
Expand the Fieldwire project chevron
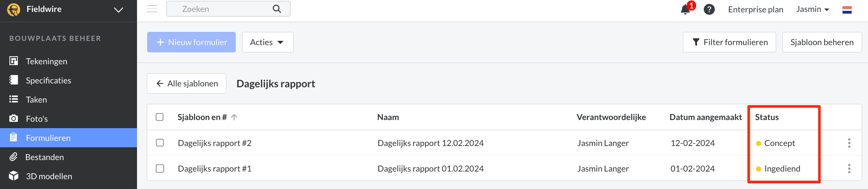click(119, 10)
